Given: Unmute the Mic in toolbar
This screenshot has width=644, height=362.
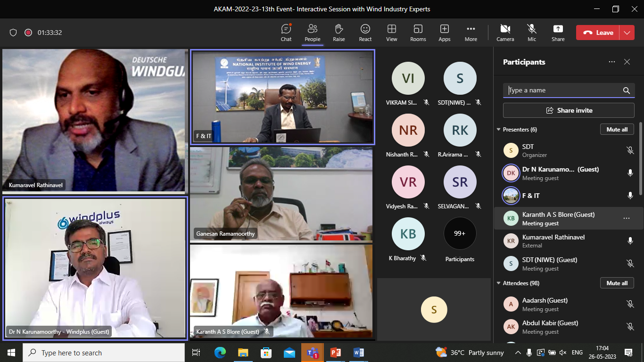Looking at the screenshot, I should [532, 33].
